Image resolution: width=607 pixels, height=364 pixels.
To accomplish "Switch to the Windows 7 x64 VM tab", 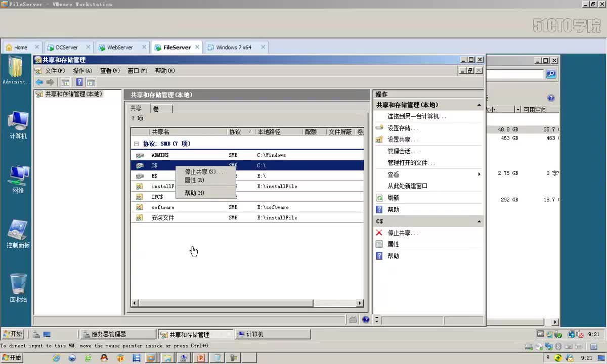I will click(x=236, y=47).
